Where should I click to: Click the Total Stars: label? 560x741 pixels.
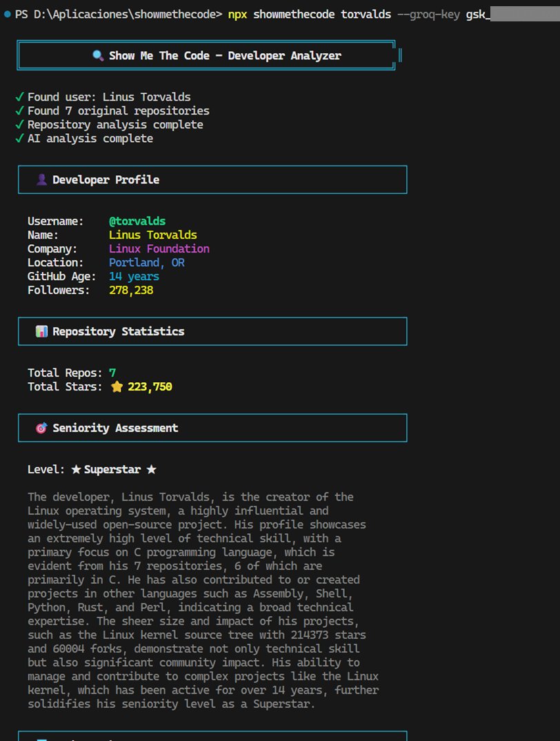click(65, 386)
